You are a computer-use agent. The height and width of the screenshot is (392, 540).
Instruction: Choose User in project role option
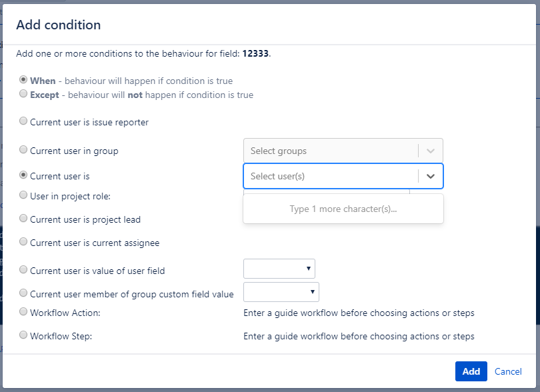point(23,195)
